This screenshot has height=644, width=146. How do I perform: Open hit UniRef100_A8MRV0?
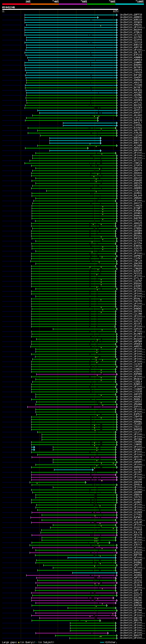(x=131, y=17)
